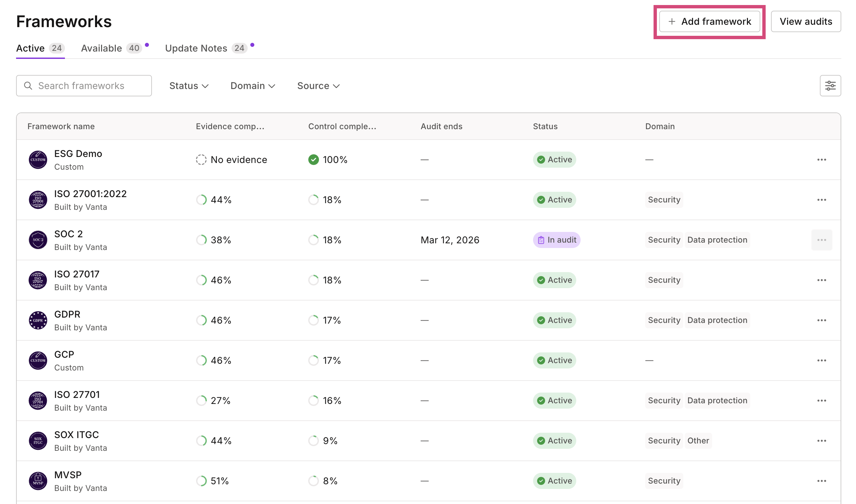Click the Domain column header
Viewport: 856px width, 504px height.
pyautogui.click(x=660, y=127)
